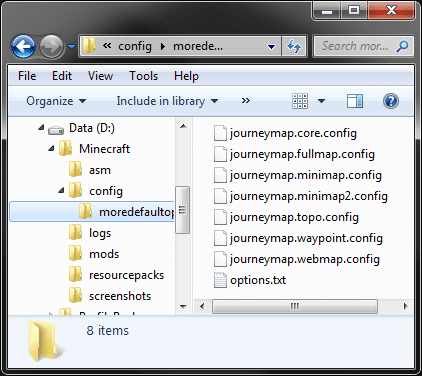Minimize the Explorer window
The width and height of the screenshot is (422, 376).
pyautogui.click(x=327, y=10)
